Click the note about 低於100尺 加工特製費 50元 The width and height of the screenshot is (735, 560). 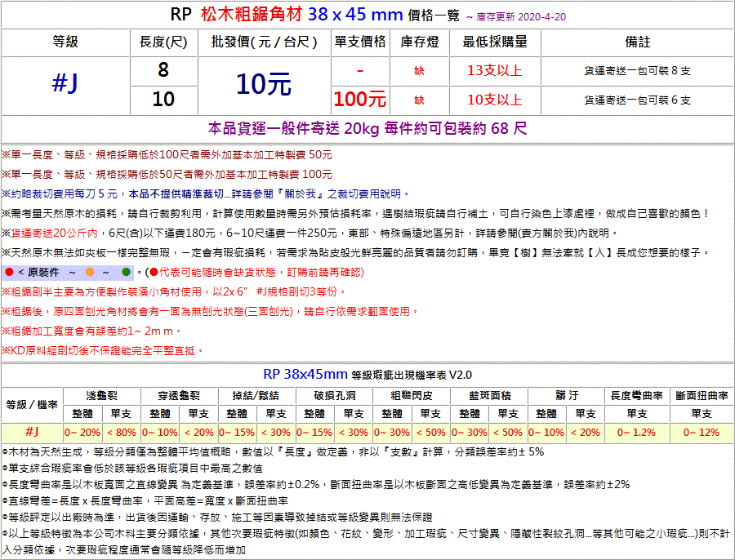[167, 155]
